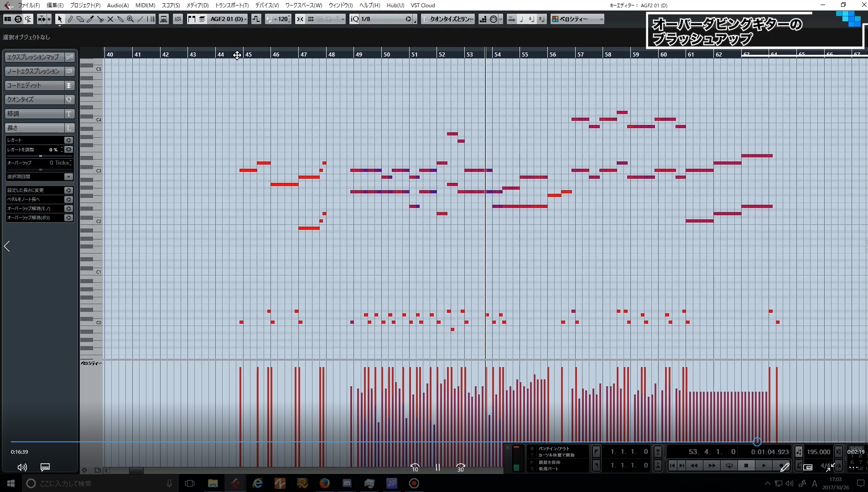
Task: Open the File menu
Action: (x=29, y=5)
